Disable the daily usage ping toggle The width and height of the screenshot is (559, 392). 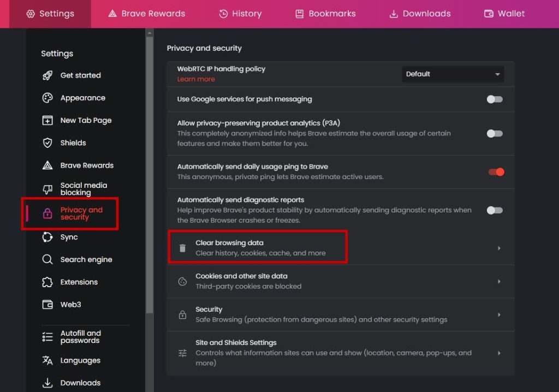tap(496, 171)
